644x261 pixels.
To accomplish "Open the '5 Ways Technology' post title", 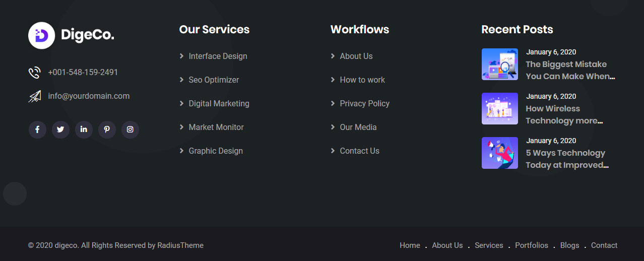I will click(566, 159).
